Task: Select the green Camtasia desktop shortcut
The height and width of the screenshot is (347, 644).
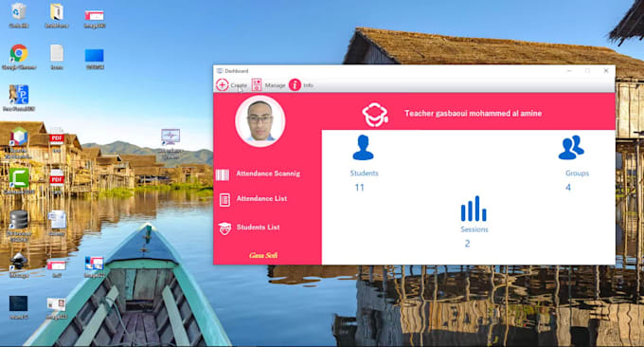Action: [19, 181]
